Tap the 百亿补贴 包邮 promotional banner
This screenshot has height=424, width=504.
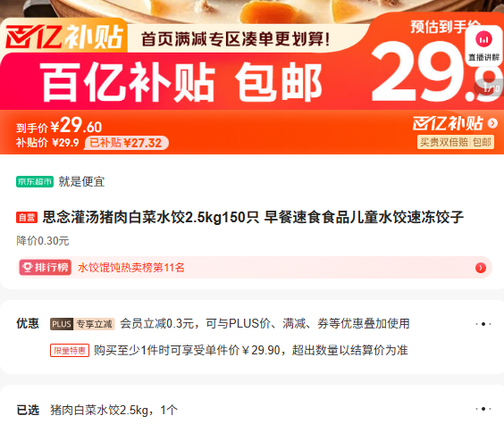pyautogui.click(x=181, y=81)
